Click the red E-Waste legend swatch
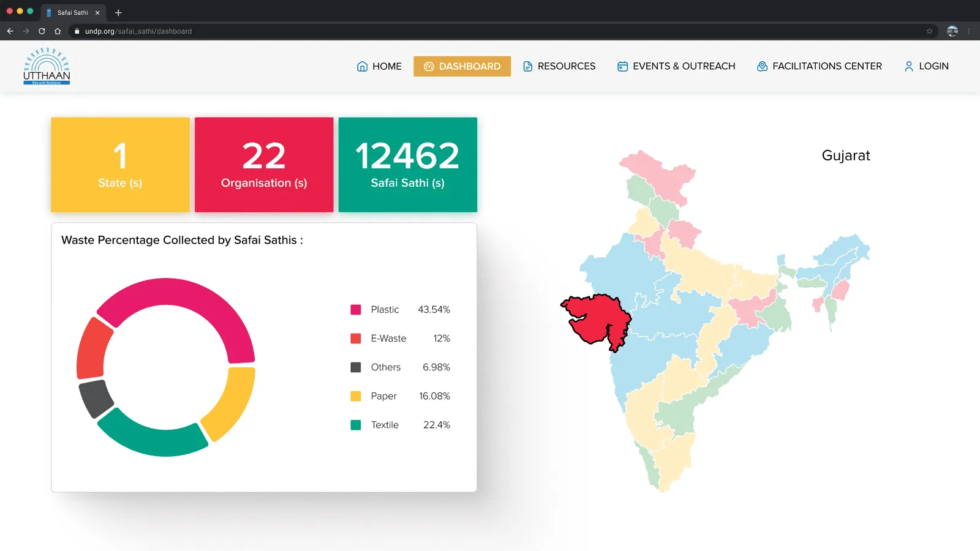The image size is (980, 551). (356, 339)
